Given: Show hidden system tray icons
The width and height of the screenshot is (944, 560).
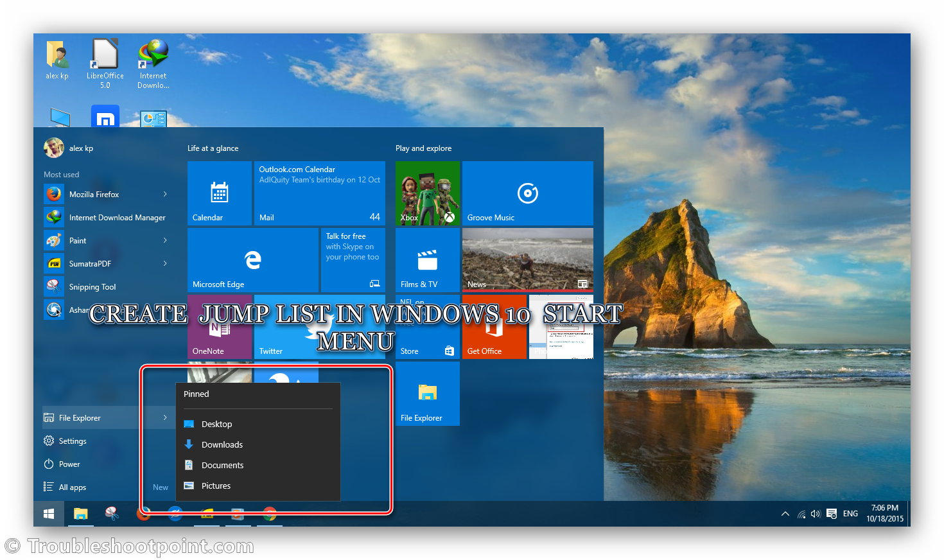Looking at the screenshot, I should (785, 514).
